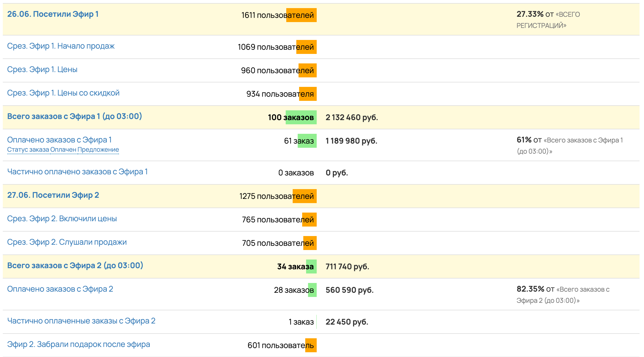The width and height of the screenshot is (644, 357).
Task: Click the '1611 пользователей' orange bar
Action: click(x=301, y=15)
